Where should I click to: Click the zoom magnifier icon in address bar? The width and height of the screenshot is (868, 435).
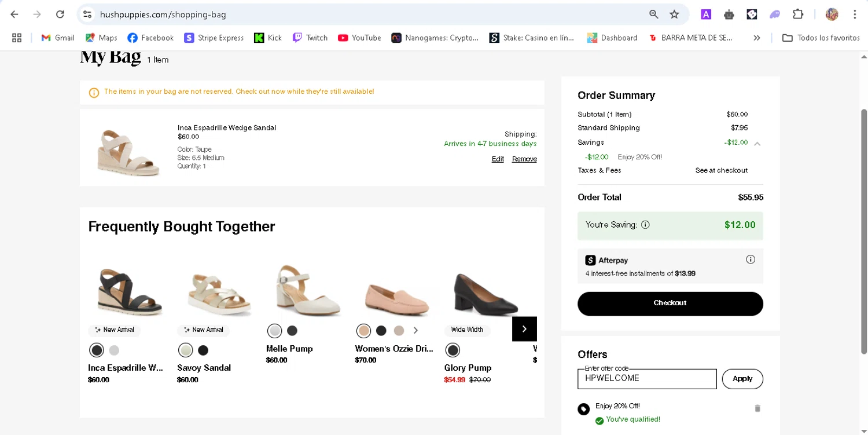pyautogui.click(x=653, y=14)
